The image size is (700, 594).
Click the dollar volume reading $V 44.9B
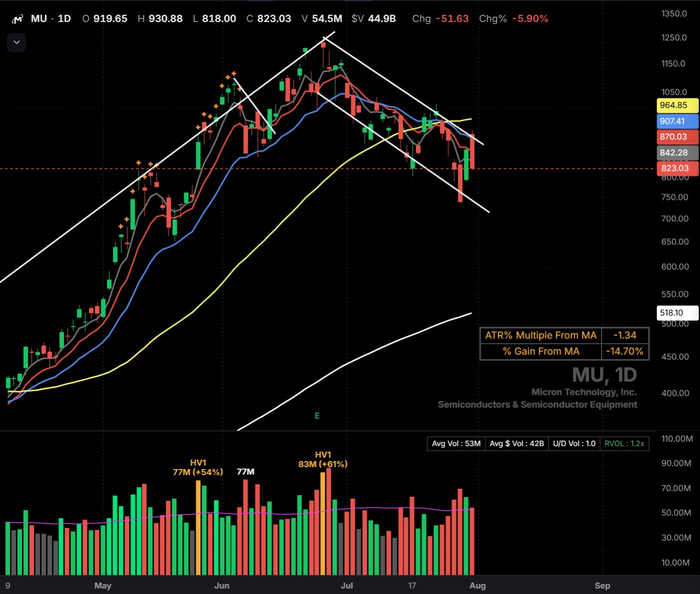(374, 19)
